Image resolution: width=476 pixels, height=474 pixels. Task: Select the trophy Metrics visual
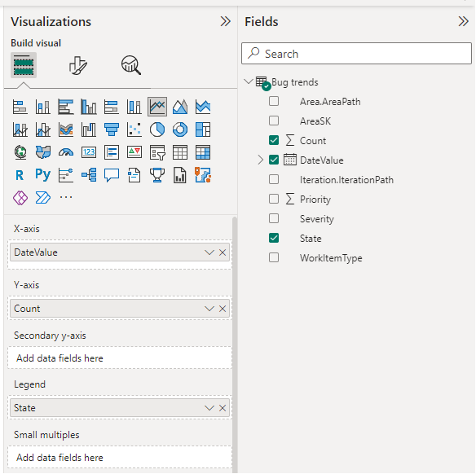tap(157, 175)
